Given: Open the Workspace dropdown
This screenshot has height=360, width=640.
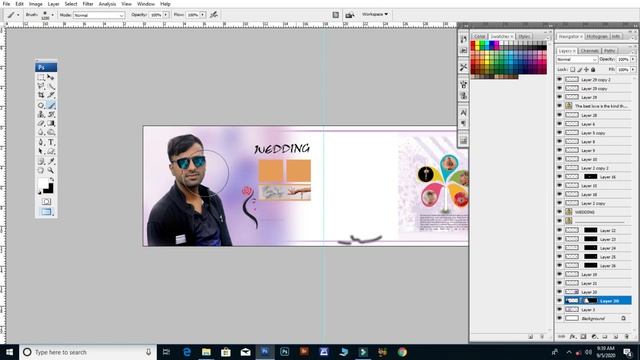Looking at the screenshot, I should 375,14.
